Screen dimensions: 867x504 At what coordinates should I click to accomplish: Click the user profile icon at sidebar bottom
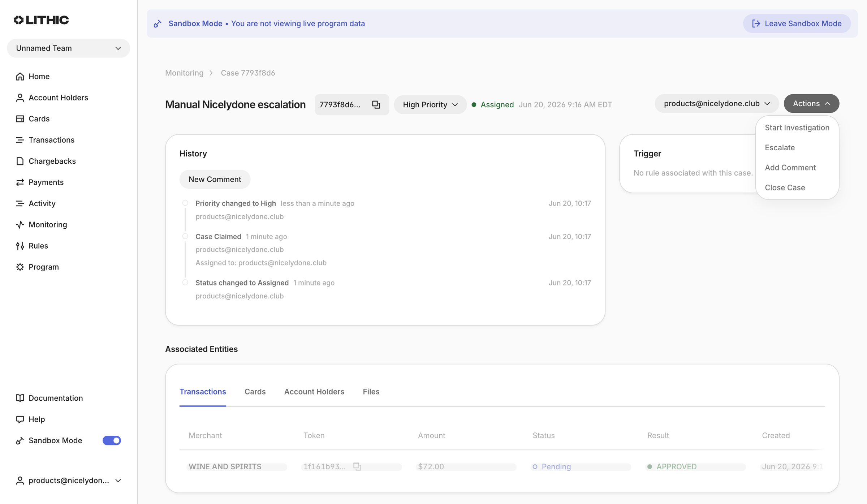(20, 480)
